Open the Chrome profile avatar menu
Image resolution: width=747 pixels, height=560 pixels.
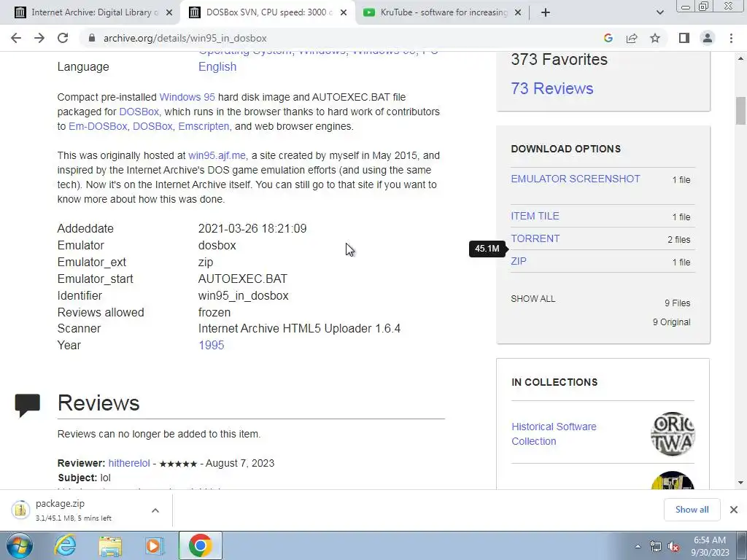click(x=708, y=38)
